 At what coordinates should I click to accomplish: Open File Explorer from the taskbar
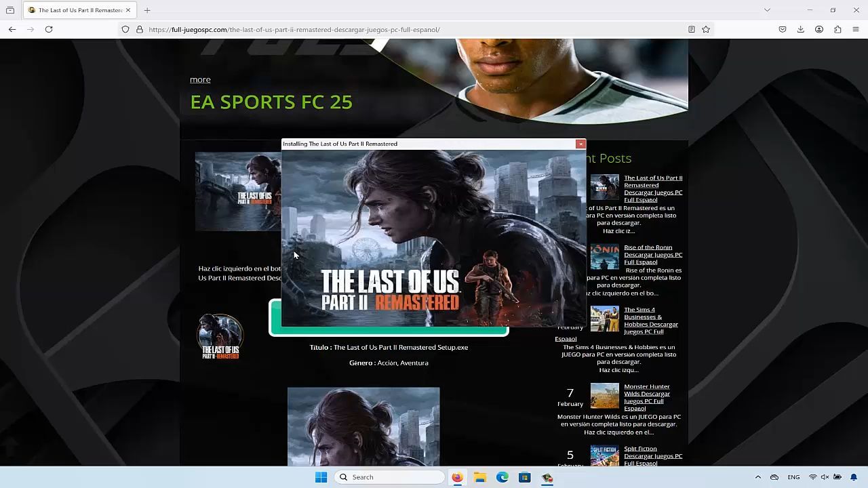480,477
